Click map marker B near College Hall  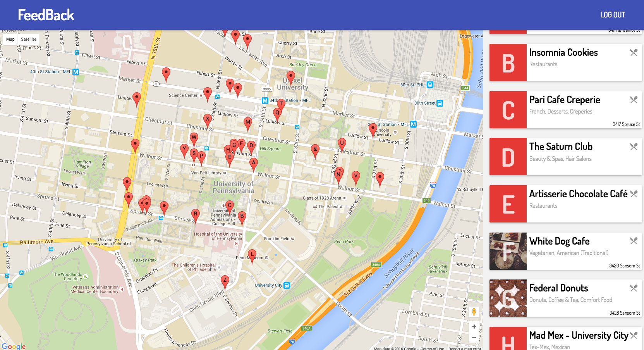pos(242,219)
